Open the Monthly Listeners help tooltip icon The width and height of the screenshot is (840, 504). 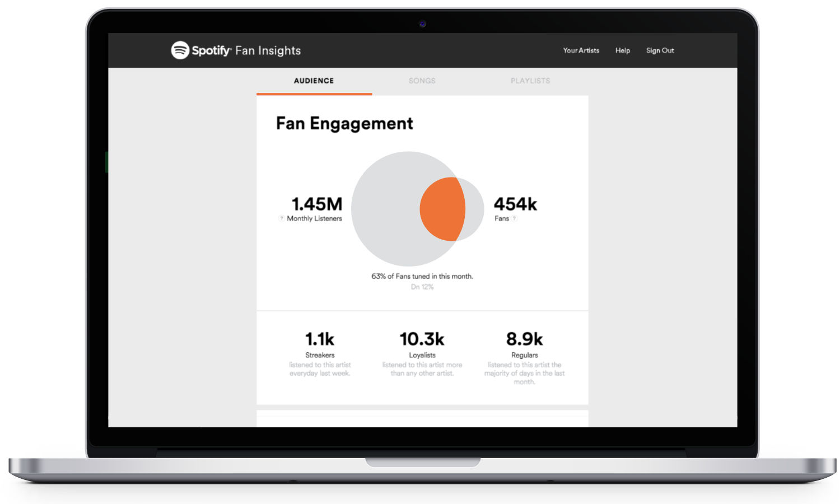[281, 218]
